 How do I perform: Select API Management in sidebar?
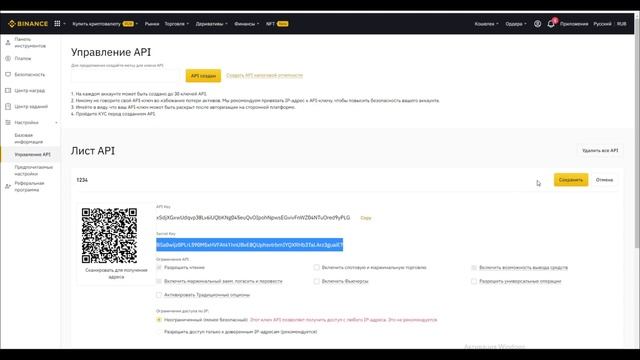click(33, 154)
